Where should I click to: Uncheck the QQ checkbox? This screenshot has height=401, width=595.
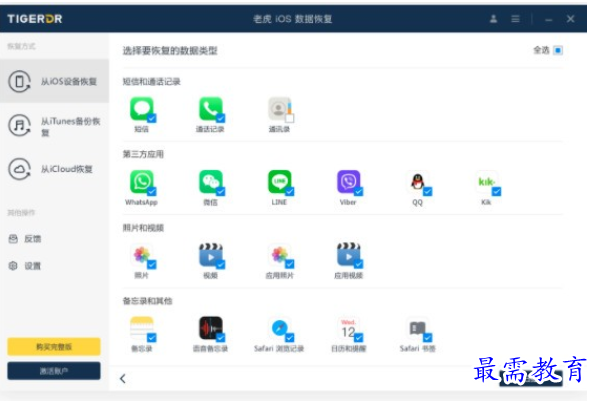tap(428, 192)
